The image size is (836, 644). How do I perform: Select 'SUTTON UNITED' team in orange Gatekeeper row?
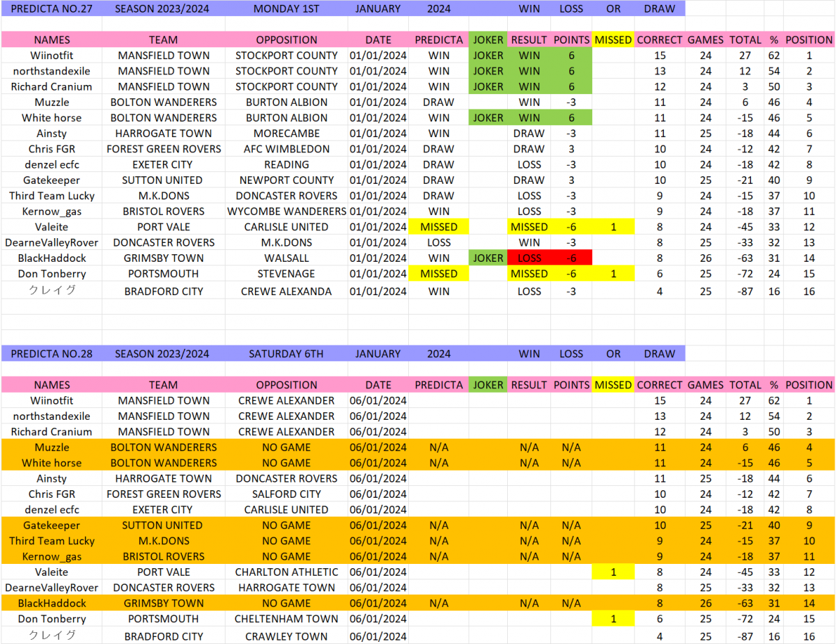164,526
